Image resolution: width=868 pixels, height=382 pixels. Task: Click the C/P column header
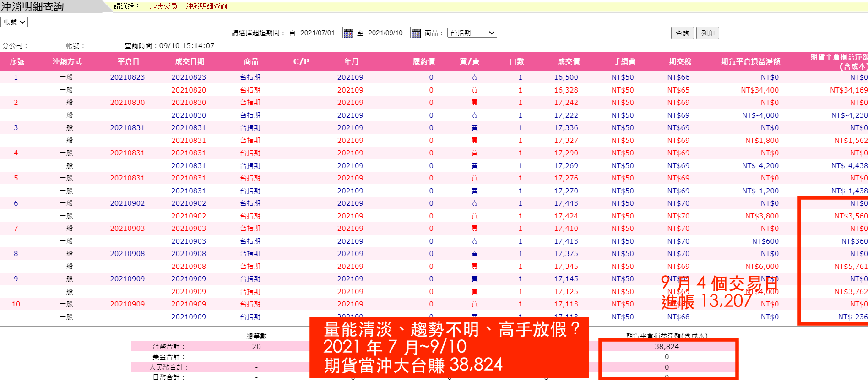tap(301, 61)
